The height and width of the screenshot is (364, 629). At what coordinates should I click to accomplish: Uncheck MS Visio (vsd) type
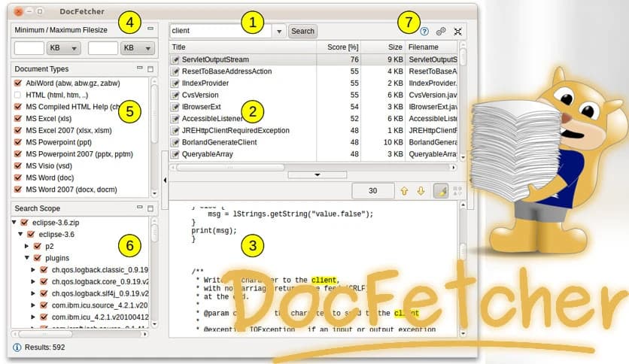point(17,166)
